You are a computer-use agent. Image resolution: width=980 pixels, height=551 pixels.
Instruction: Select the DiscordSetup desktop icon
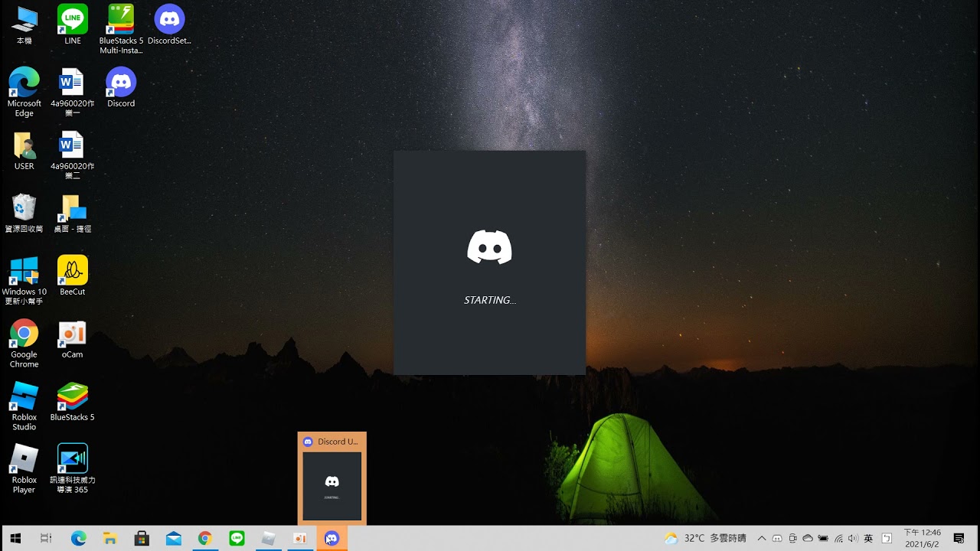[169, 24]
